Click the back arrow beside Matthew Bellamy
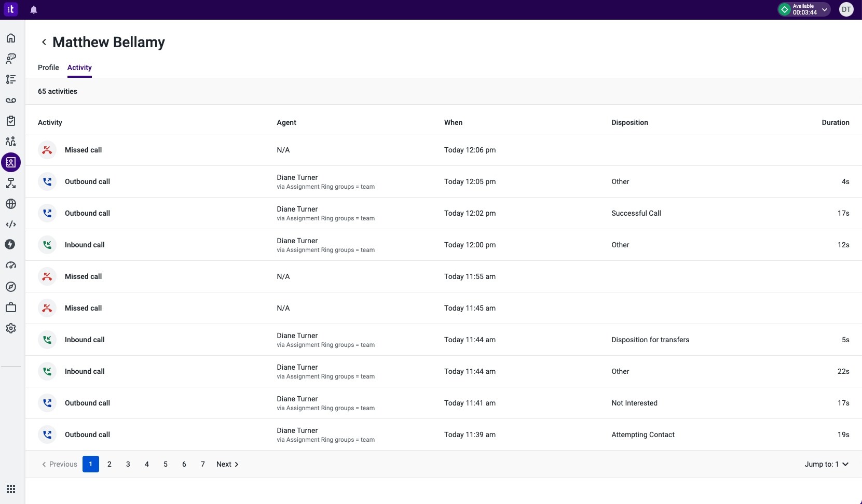Screen dimensions: 862x504 (x=44, y=42)
